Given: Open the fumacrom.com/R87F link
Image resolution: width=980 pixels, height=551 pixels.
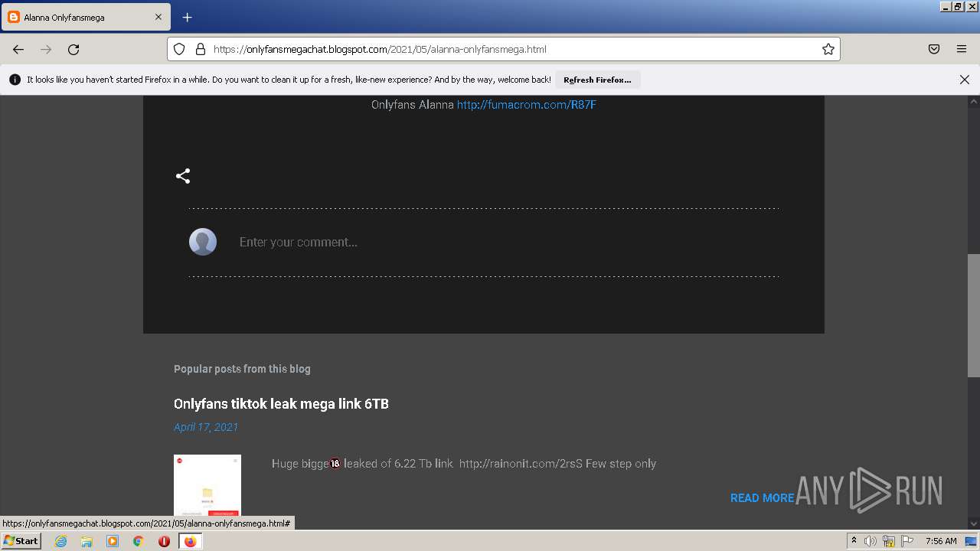Looking at the screenshot, I should (x=526, y=105).
